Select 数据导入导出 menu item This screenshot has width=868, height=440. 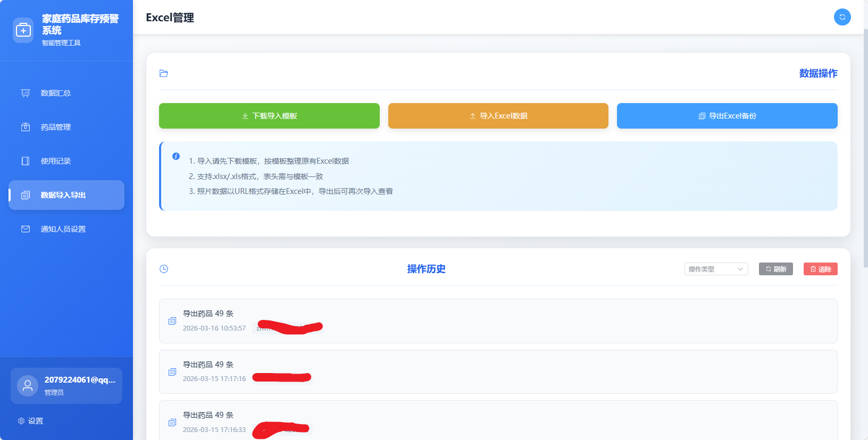pos(66,195)
